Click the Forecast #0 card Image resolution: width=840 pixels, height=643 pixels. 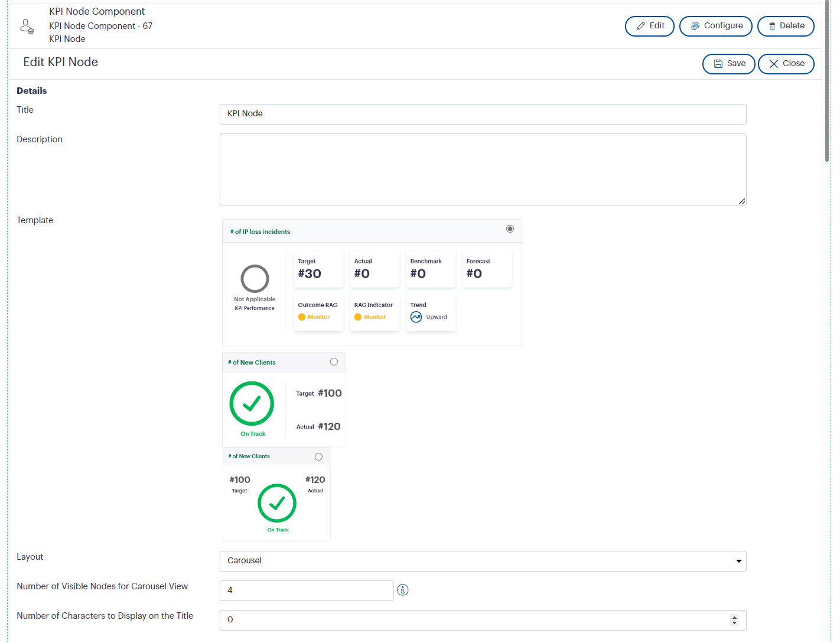(x=487, y=269)
